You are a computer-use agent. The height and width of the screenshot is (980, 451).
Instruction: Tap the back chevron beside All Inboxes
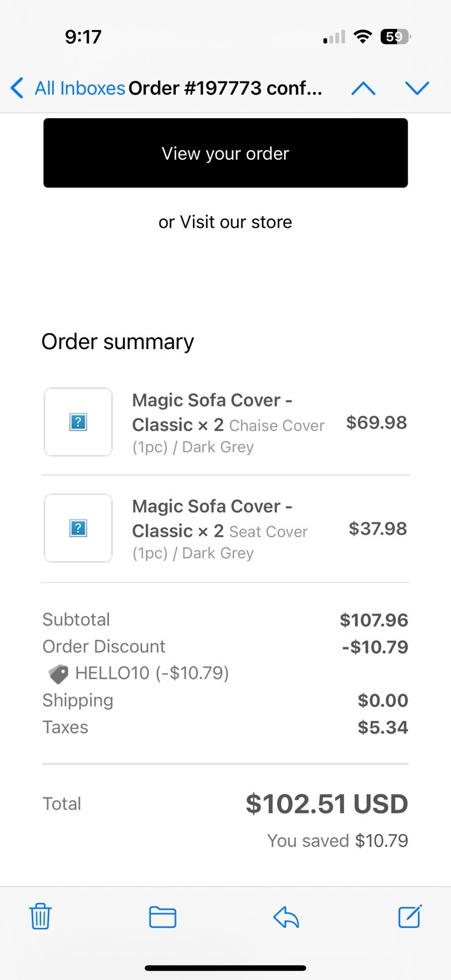click(17, 88)
